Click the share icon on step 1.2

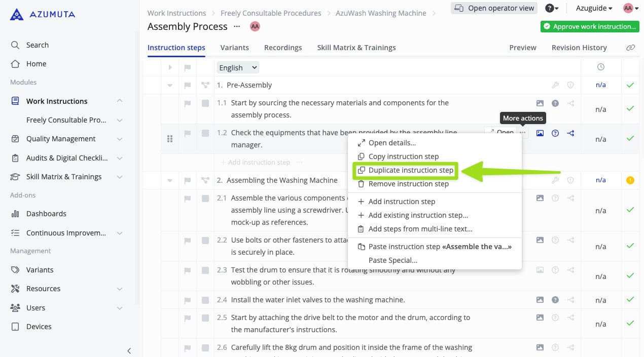(570, 133)
